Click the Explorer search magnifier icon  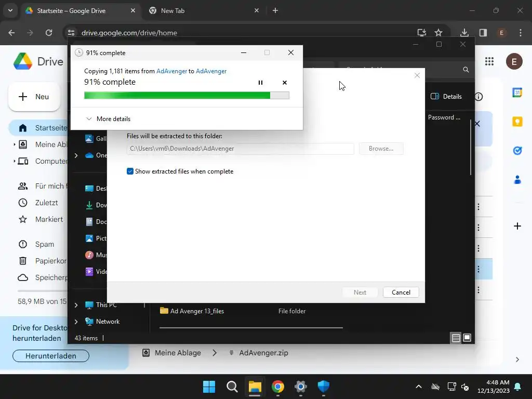point(466,70)
